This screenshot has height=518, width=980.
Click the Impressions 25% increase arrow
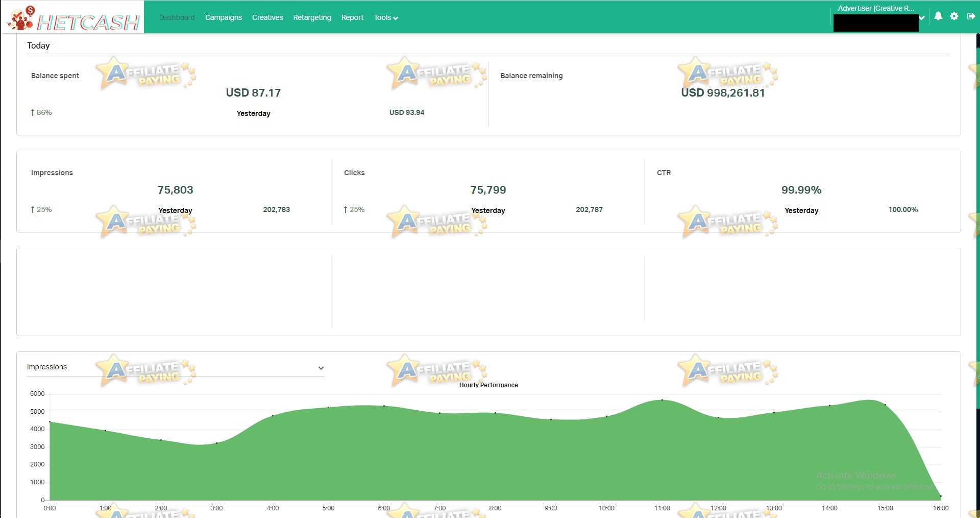33,209
